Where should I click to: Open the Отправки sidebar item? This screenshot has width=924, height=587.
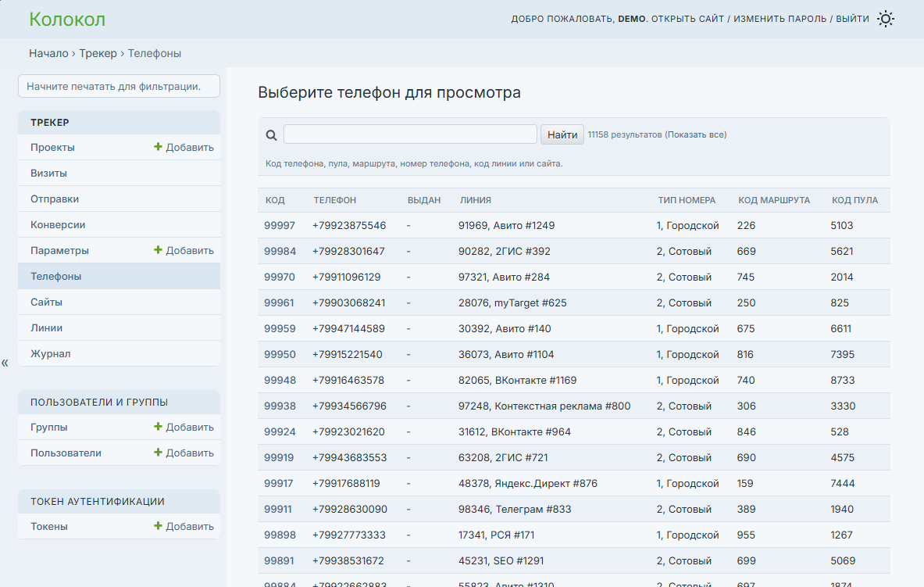54,199
